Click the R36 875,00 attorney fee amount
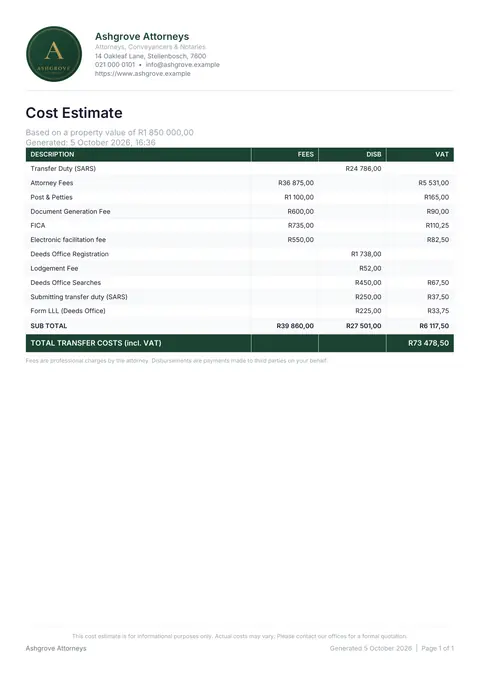 click(296, 183)
